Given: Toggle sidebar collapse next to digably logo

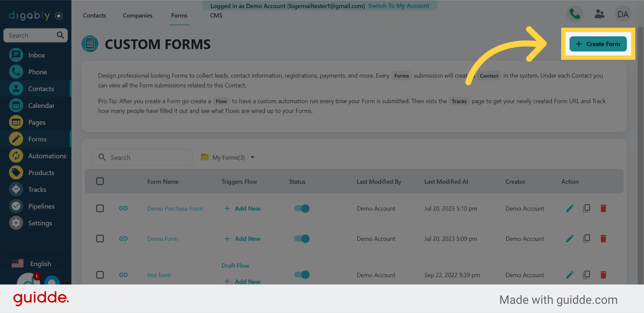Looking at the screenshot, I should tap(59, 16).
